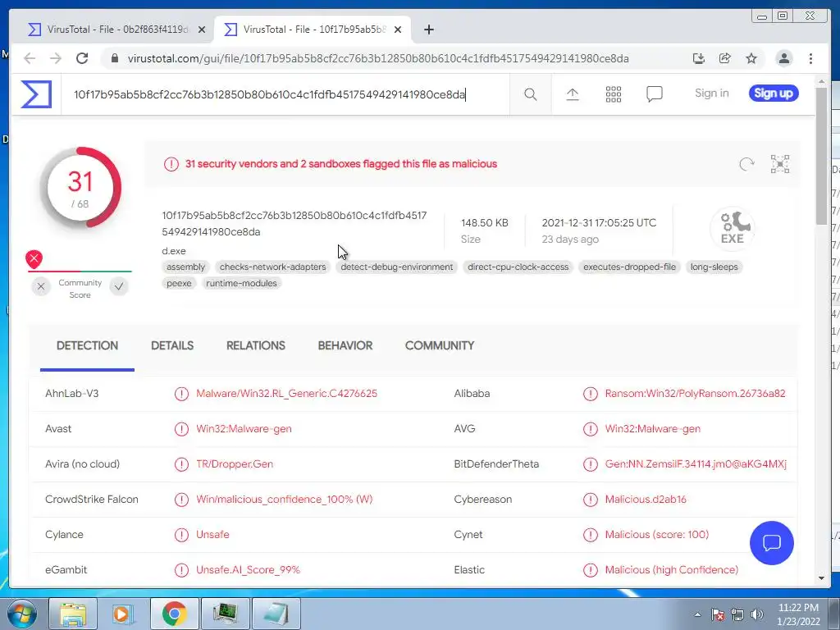Image resolution: width=840 pixels, height=630 pixels.
Task: Click the share page icon
Action: [725, 58]
